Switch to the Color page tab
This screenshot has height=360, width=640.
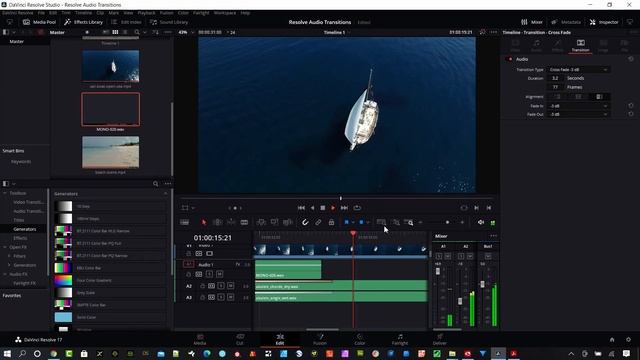(x=360, y=339)
